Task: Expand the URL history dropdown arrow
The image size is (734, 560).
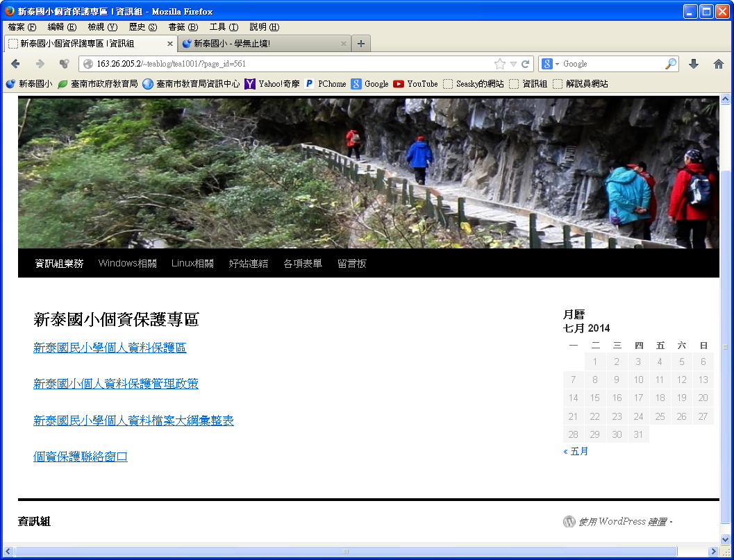Action: 513,64
